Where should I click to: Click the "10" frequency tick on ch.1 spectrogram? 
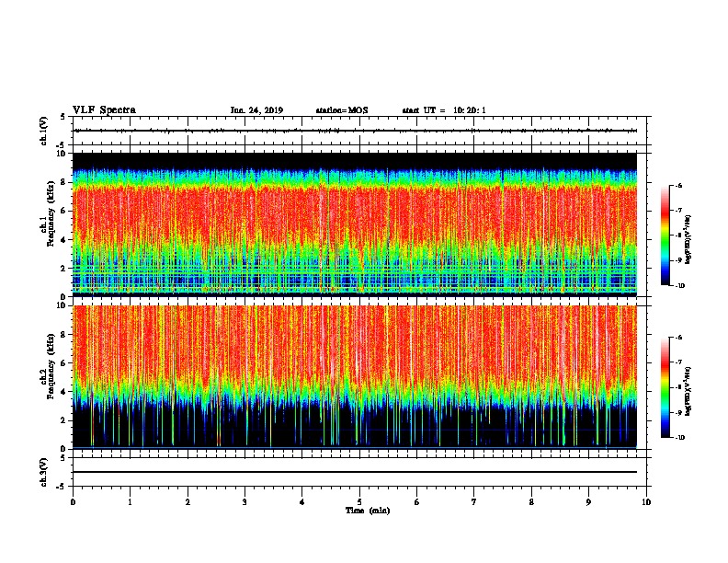63,154
